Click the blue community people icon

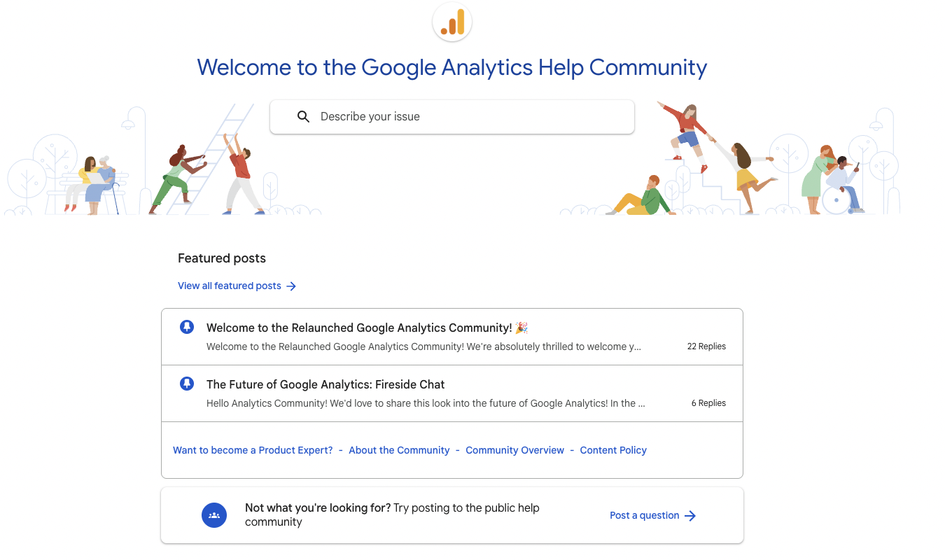[x=214, y=515]
